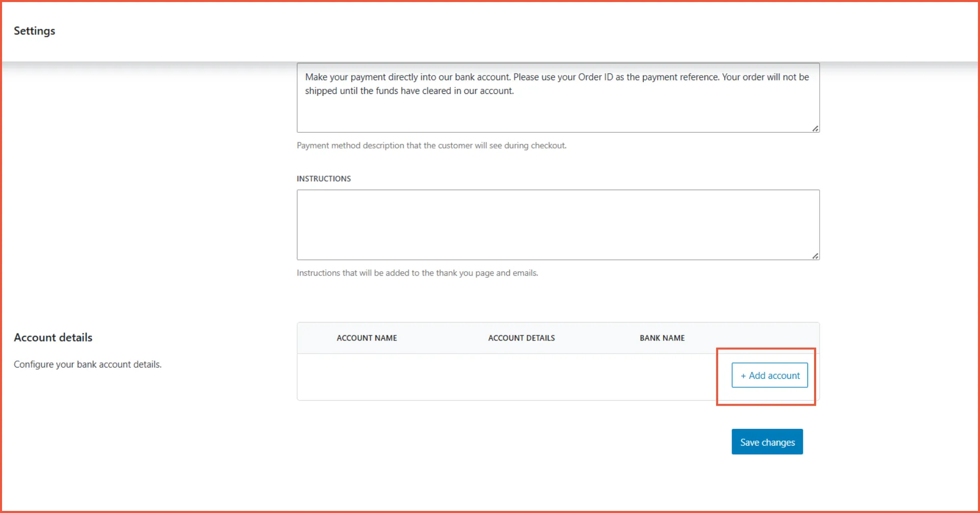Click the payment method description helper text

pyautogui.click(x=431, y=145)
